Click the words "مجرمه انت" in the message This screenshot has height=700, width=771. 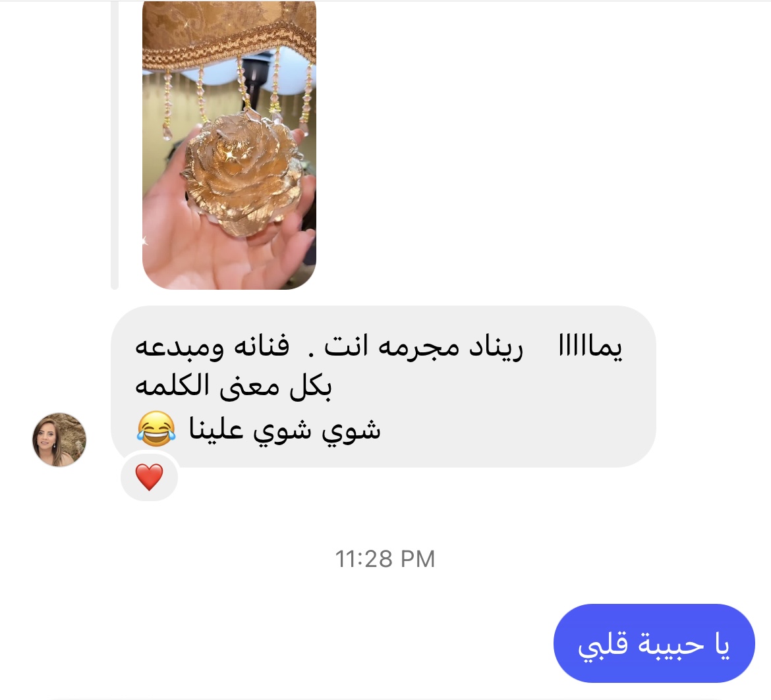391,347
